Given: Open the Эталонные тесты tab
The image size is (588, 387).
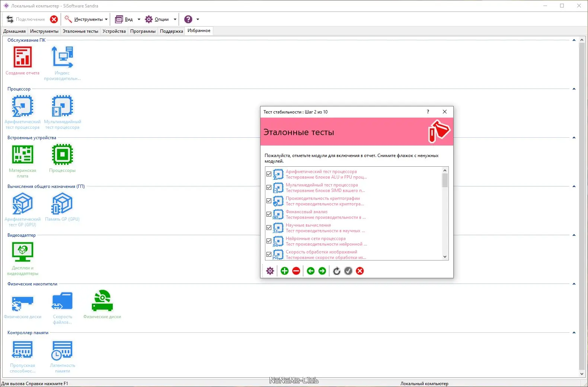Looking at the screenshot, I should pyautogui.click(x=80, y=31).
